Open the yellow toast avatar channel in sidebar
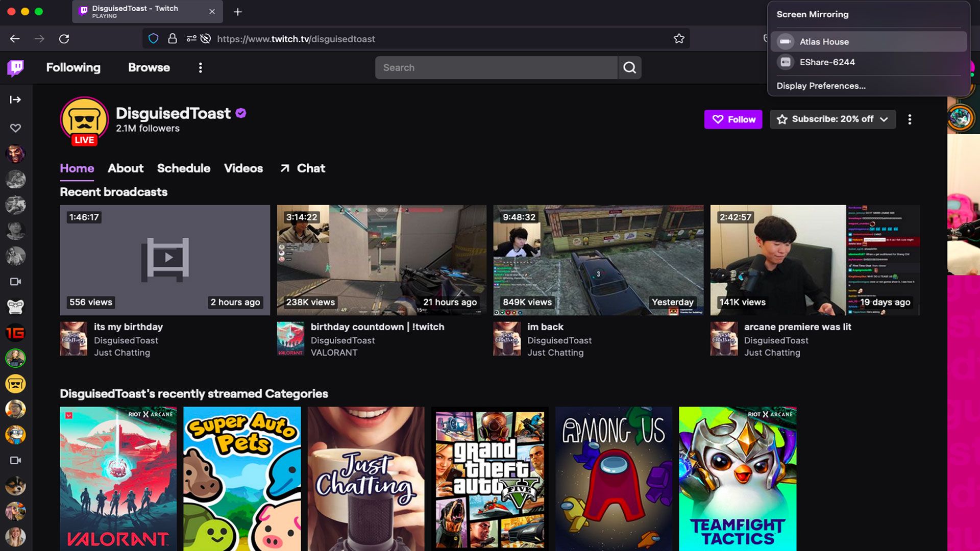This screenshot has height=551, width=980. [15, 384]
